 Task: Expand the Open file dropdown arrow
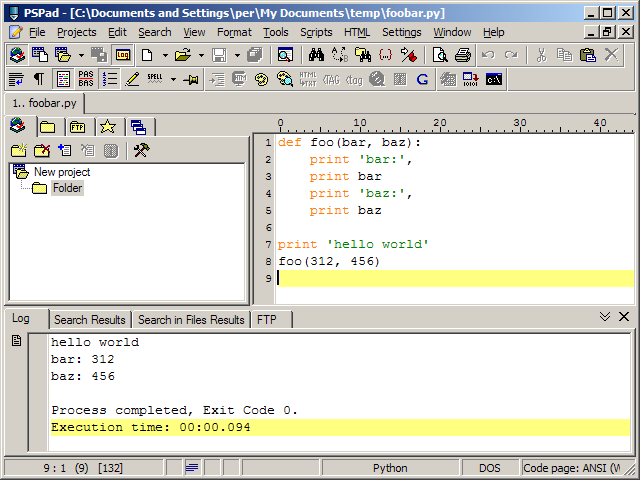[201, 55]
